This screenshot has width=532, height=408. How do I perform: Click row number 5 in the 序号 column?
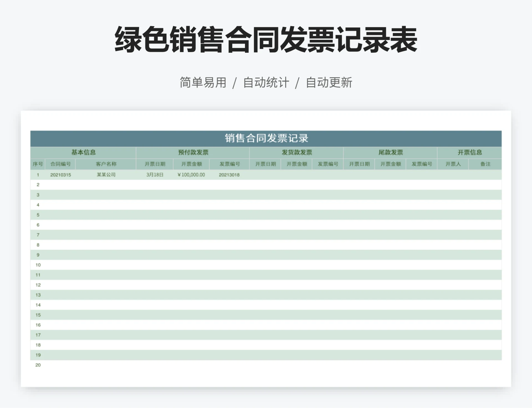[38, 215]
